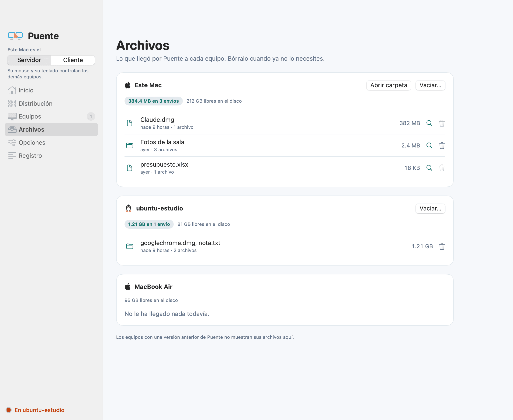Click Vaciar... for Este Mac
Image resolution: width=513 pixels, height=420 pixels.
(x=430, y=85)
